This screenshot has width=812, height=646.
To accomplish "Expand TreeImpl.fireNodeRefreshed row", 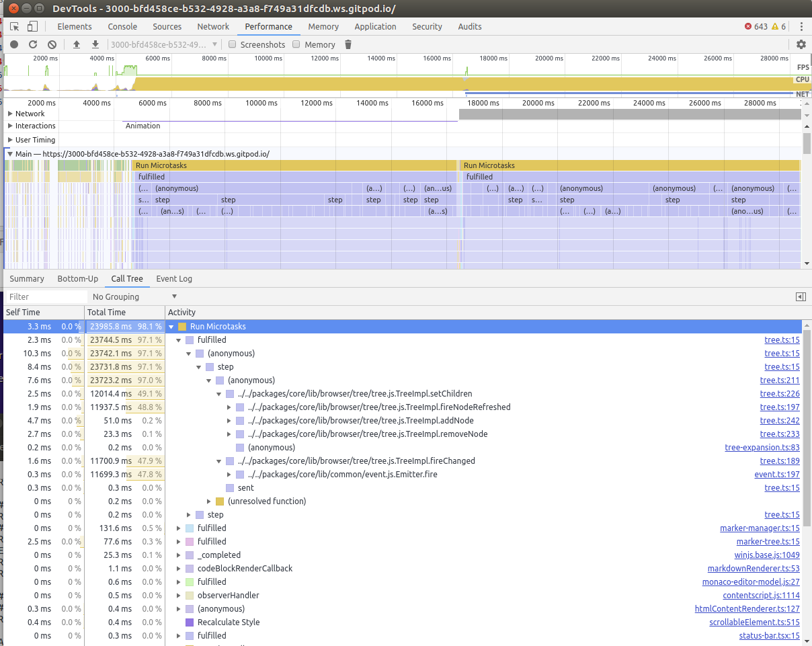I will [x=229, y=407].
